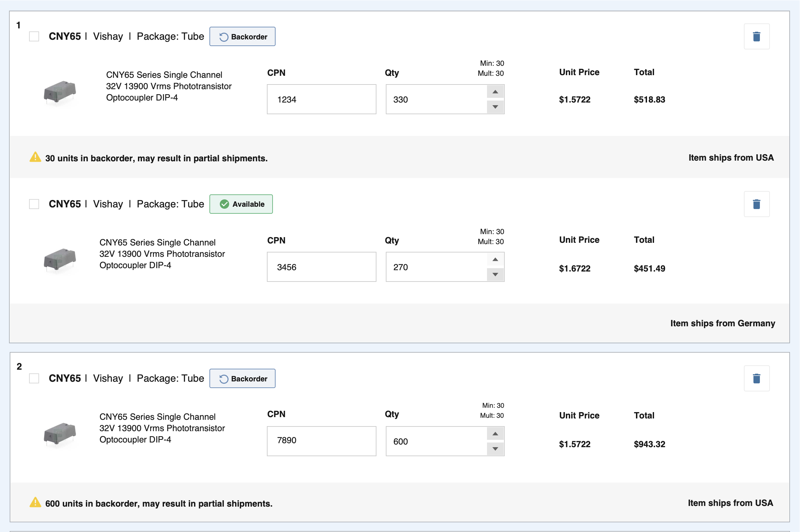Click quantity field showing 600
The width and height of the screenshot is (800, 532).
tap(436, 441)
